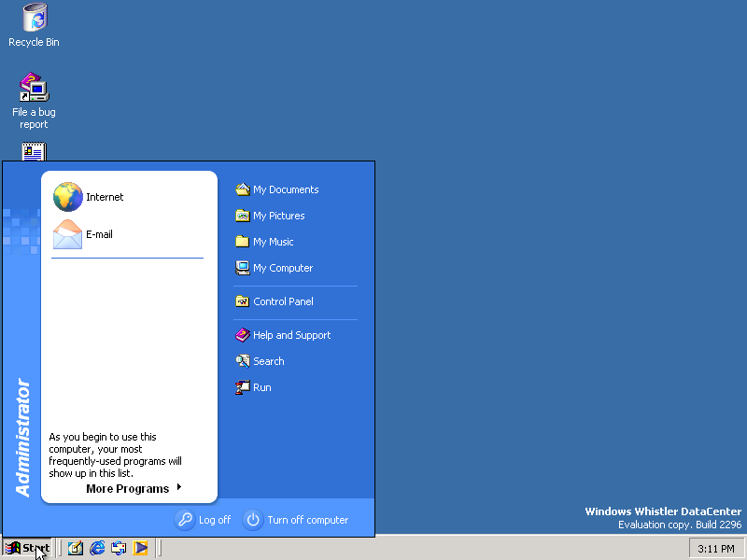The image size is (747, 560).
Task: Open Windows Media Player from Quick Launch
Action: tap(141, 548)
